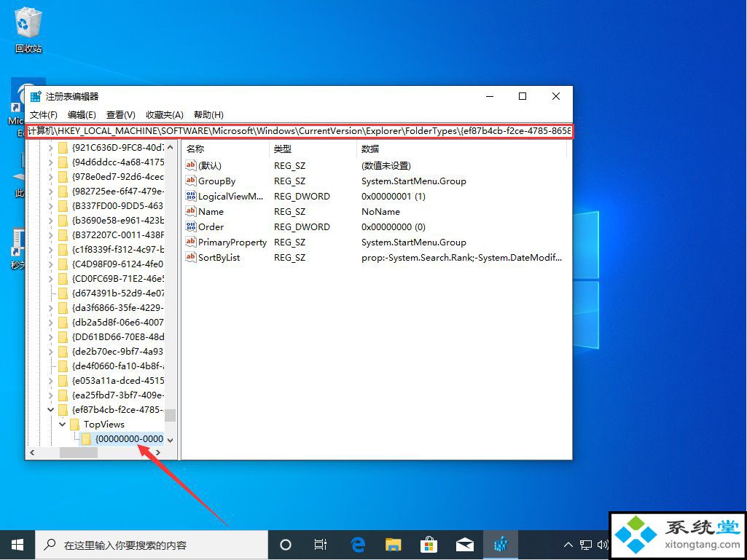Screen dimensions: 747x560
Task: Open File Explorer from the taskbar
Action: [393, 545]
